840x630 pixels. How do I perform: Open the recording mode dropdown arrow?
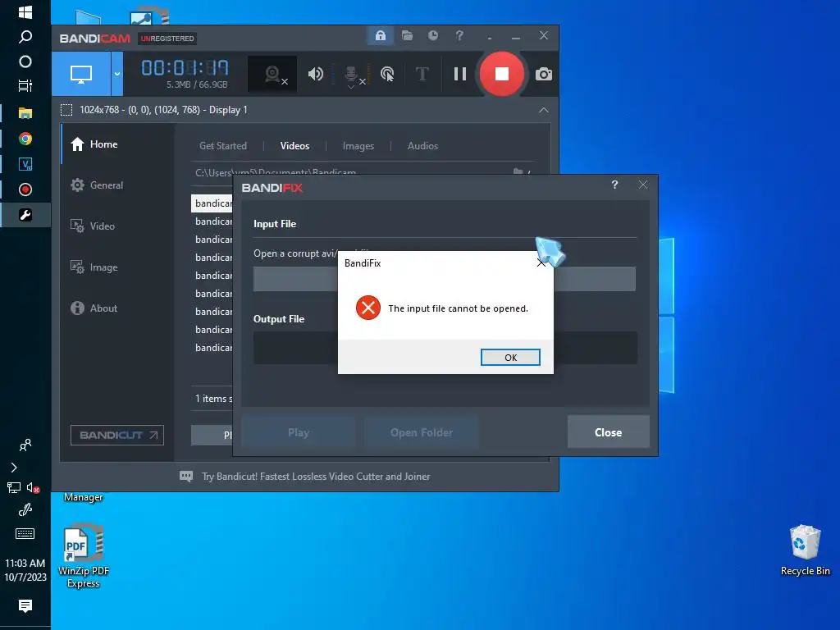(x=116, y=74)
